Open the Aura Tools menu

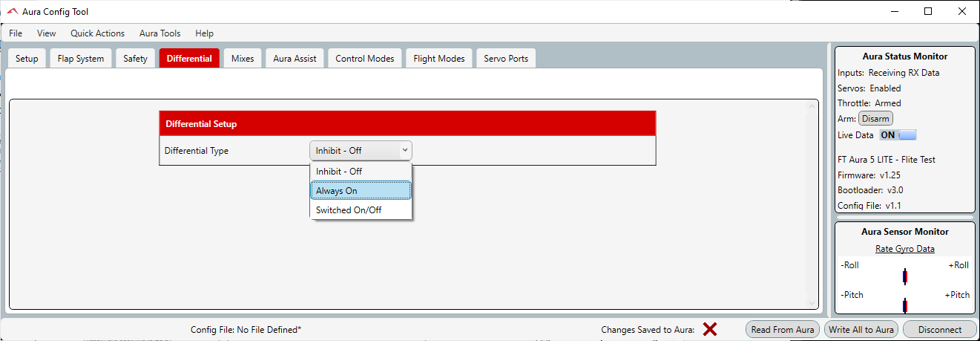pos(160,33)
